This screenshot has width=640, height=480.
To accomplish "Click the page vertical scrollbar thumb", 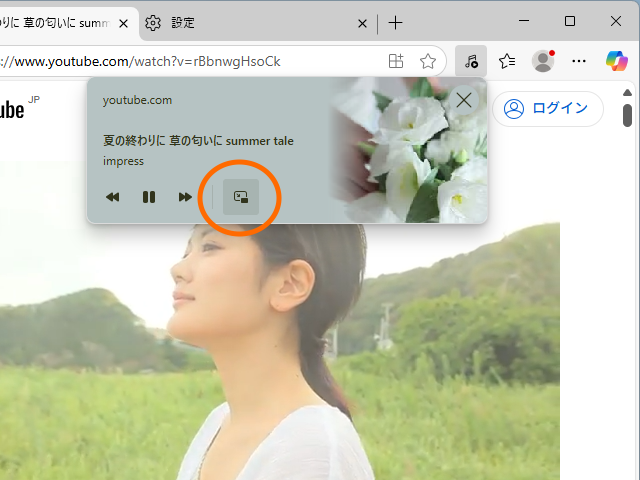I will click(627, 116).
